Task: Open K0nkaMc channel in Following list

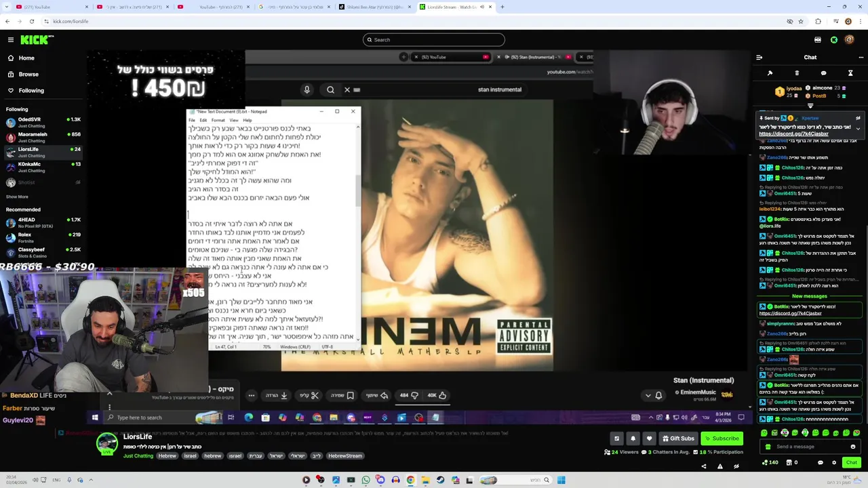Action: (43, 167)
